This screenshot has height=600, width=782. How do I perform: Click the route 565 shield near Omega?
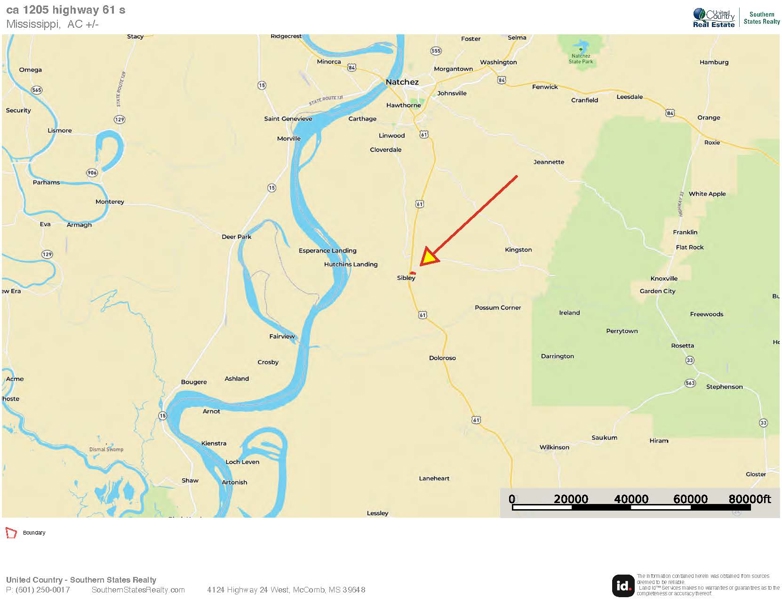tap(36, 90)
